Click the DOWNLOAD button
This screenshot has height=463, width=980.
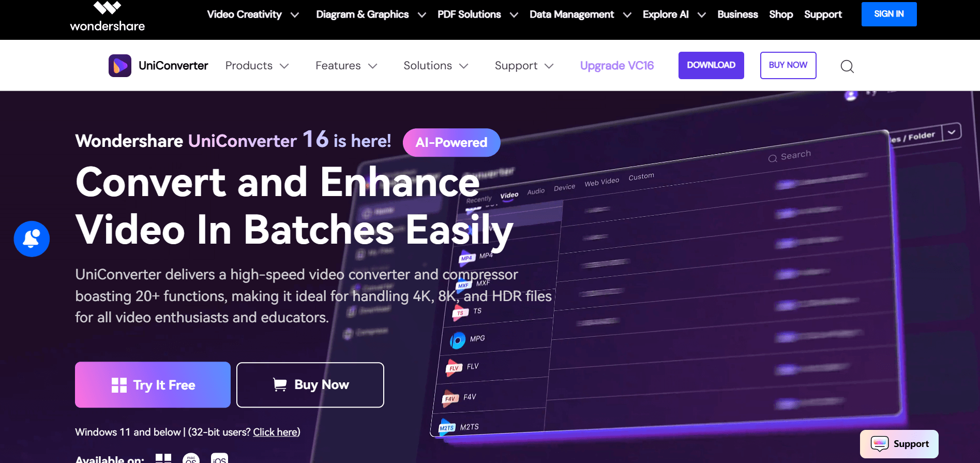tap(711, 65)
